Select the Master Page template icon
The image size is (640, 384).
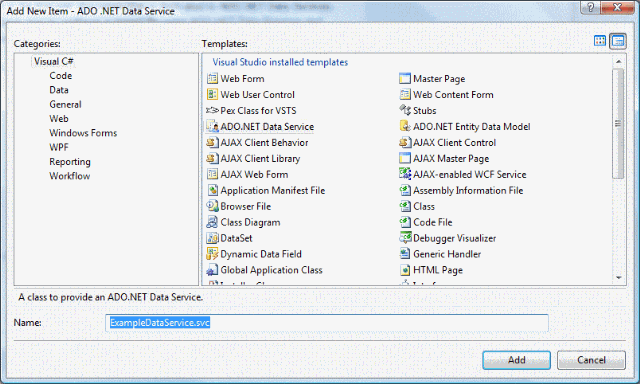[405, 78]
